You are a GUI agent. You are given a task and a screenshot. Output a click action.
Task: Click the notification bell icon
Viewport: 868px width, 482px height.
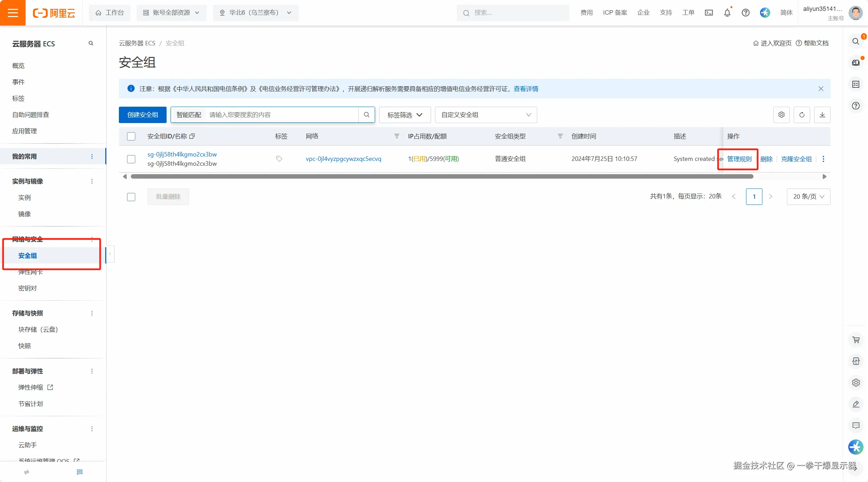(727, 13)
